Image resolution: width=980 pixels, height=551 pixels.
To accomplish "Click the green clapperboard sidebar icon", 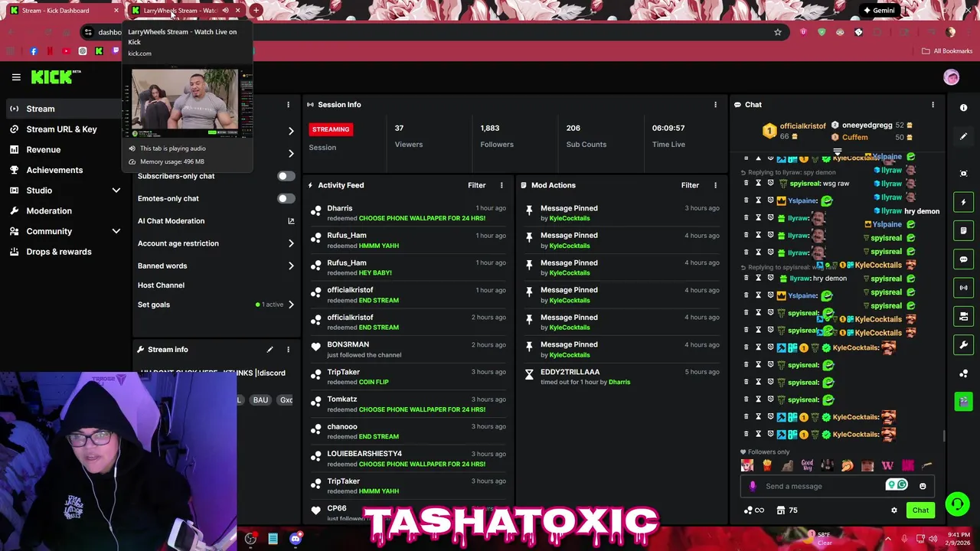I will (x=964, y=401).
